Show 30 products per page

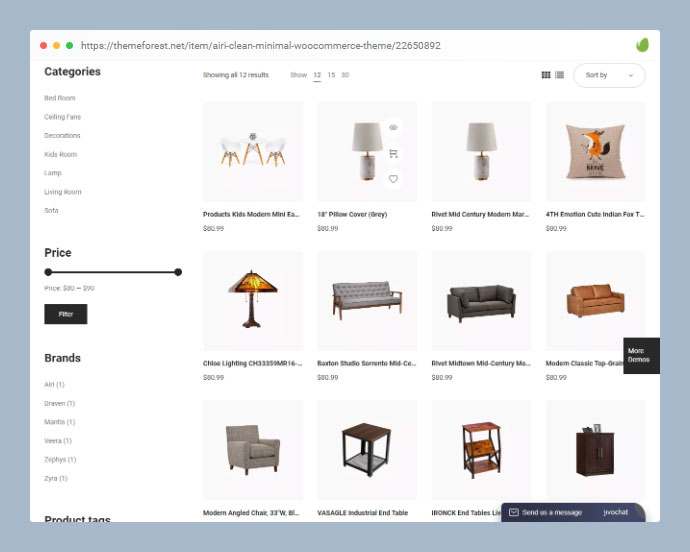345,75
